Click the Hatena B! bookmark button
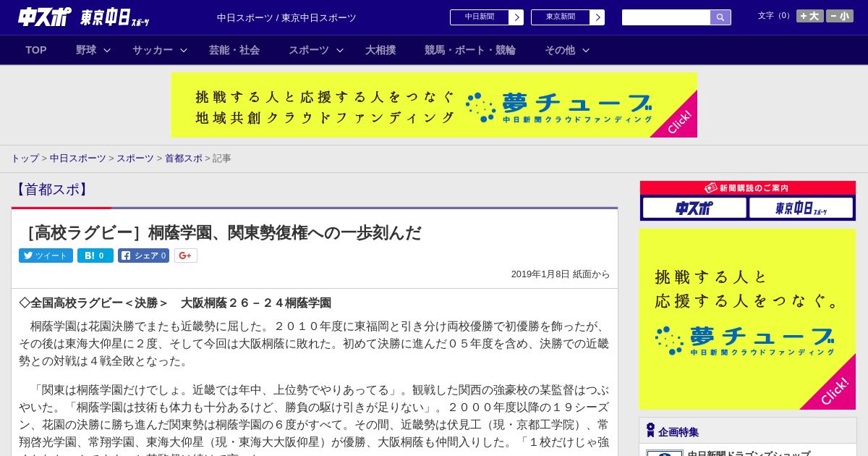The image size is (868, 456). pyautogui.click(x=95, y=256)
